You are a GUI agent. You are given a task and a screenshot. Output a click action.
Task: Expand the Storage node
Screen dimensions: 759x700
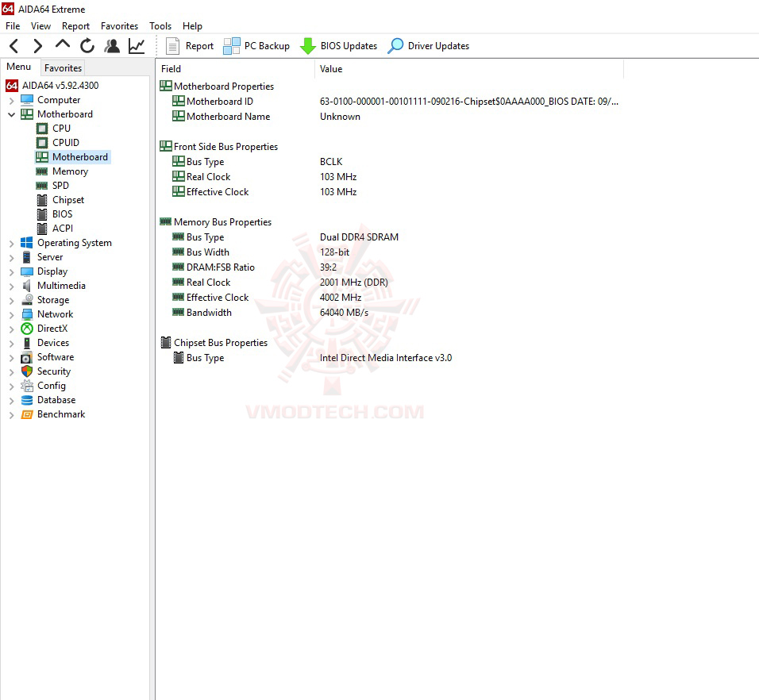11,301
